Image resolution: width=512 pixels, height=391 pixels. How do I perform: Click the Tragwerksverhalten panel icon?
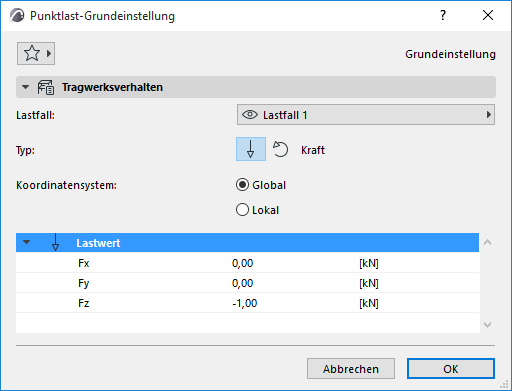click(46, 87)
